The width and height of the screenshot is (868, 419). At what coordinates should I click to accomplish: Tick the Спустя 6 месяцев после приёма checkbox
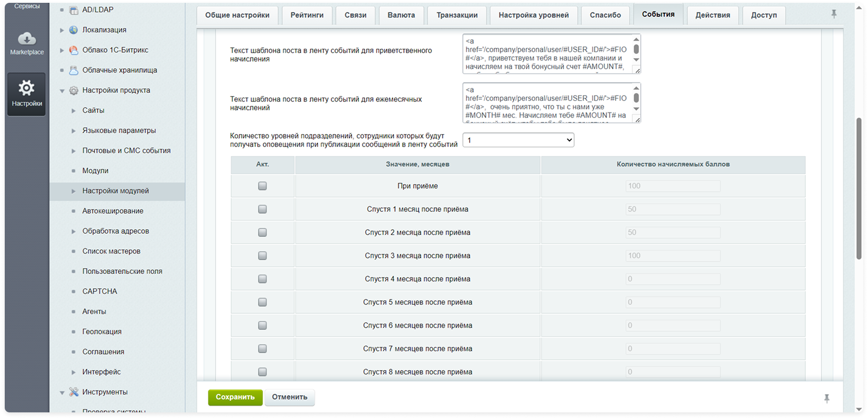coord(262,325)
